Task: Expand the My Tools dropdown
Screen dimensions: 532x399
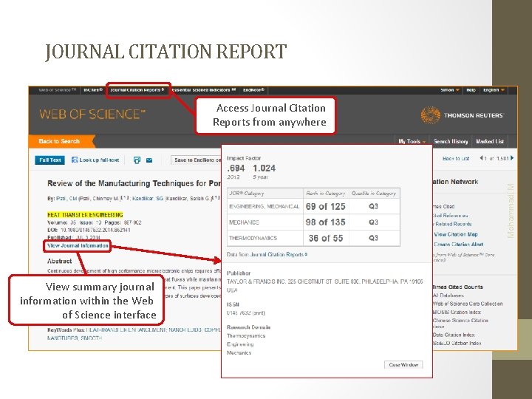Action: pyautogui.click(x=412, y=141)
